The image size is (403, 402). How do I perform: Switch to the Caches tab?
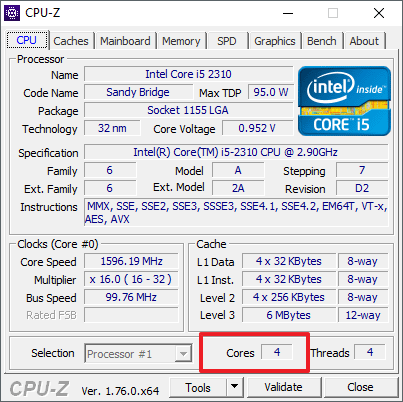point(71,41)
